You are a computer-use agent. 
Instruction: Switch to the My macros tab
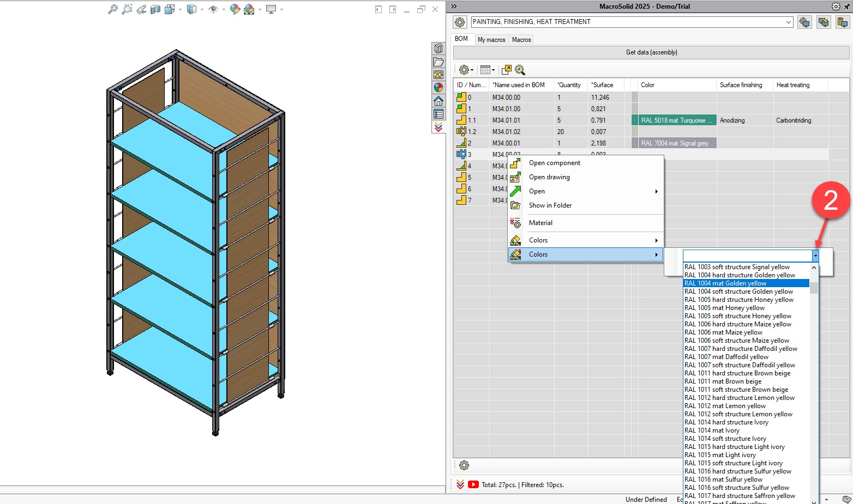click(491, 40)
